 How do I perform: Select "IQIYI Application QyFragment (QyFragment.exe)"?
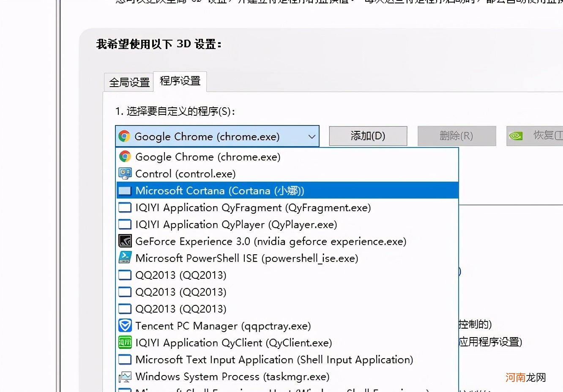tap(287, 207)
